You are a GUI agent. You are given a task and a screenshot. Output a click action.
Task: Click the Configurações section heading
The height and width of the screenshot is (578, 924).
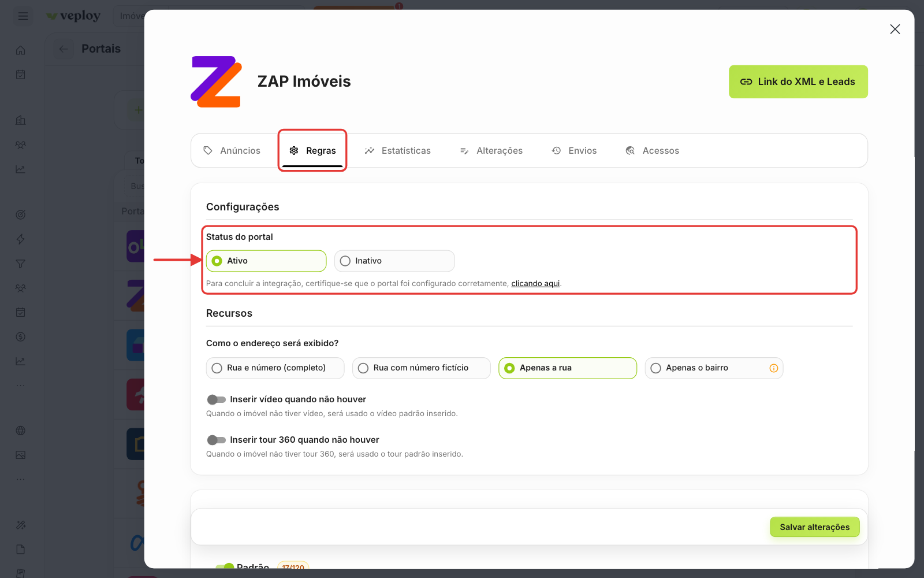[x=243, y=207]
